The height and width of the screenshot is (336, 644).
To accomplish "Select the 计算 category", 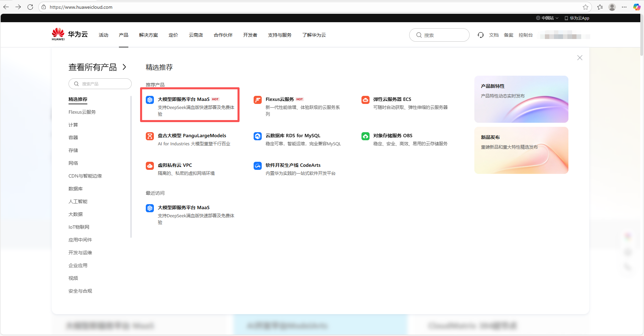I will click(x=73, y=125).
